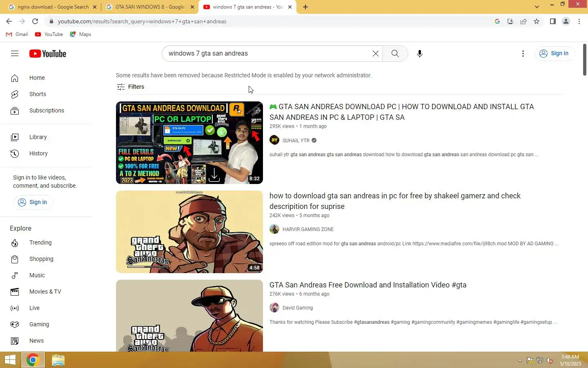Click muted volume tray icon
The height and width of the screenshot is (368, 588).
(550, 360)
